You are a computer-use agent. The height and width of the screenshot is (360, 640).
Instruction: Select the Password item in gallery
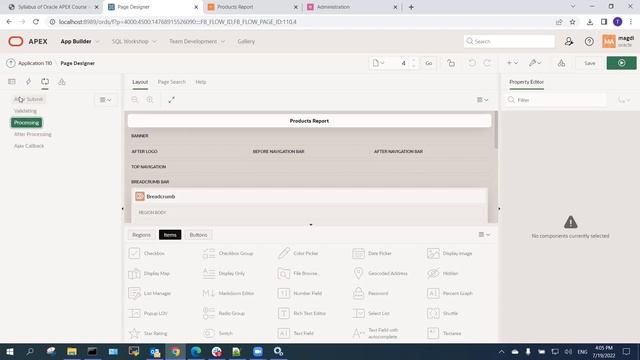point(371,293)
